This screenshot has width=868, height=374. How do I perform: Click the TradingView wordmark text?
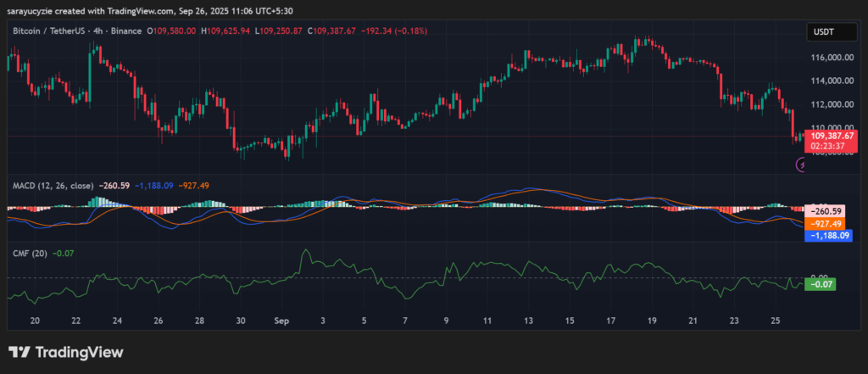(x=79, y=352)
